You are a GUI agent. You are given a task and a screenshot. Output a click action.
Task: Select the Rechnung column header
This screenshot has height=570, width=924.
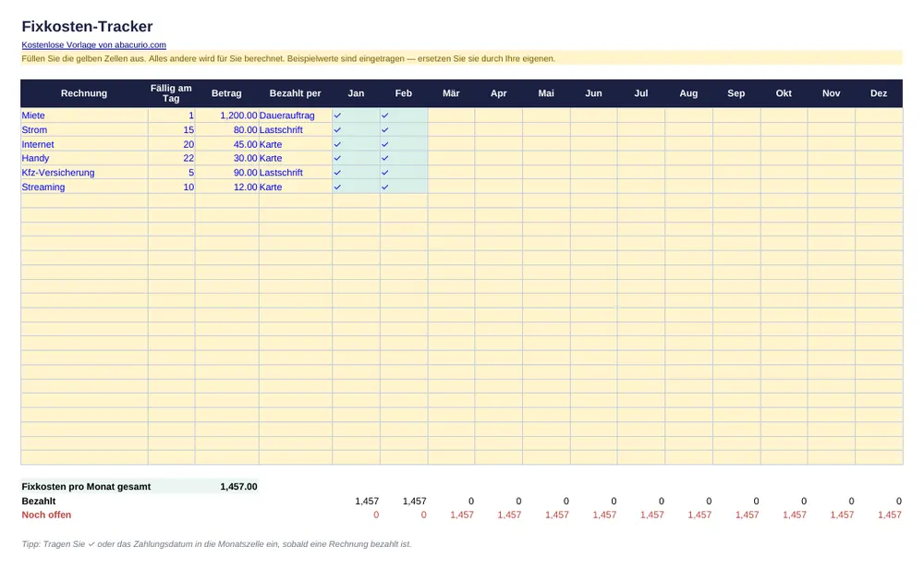tap(84, 93)
